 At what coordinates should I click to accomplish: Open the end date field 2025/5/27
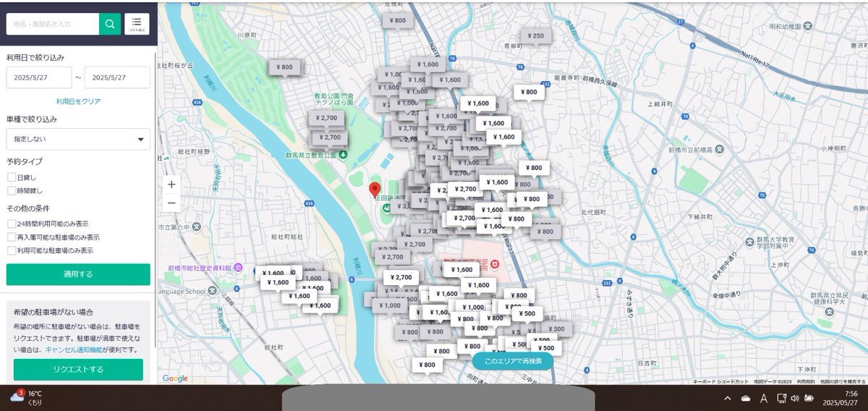117,77
